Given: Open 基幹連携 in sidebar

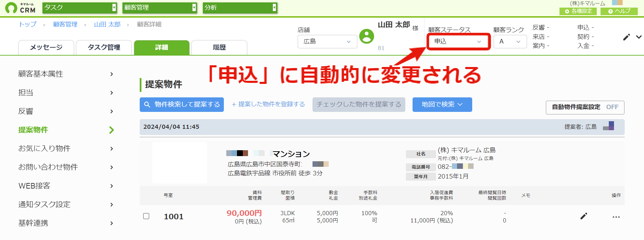Looking at the screenshot, I should pyautogui.click(x=66, y=223).
